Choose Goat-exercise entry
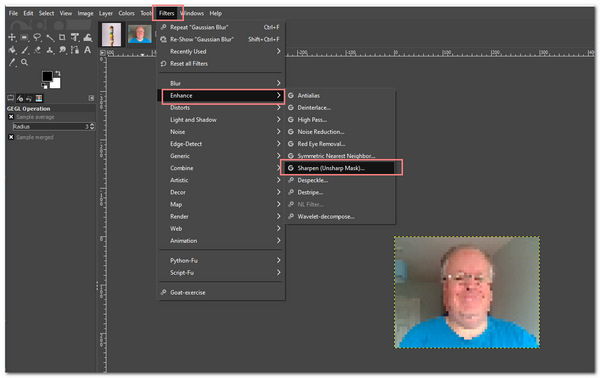The width and height of the screenshot is (600, 378). tap(221, 292)
